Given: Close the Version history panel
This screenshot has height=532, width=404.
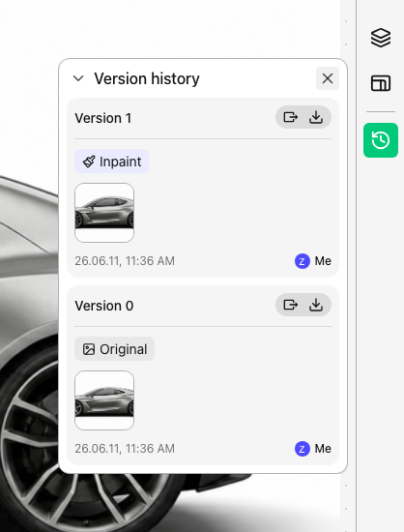Looking at the screenshot, I should coord(328,78).
